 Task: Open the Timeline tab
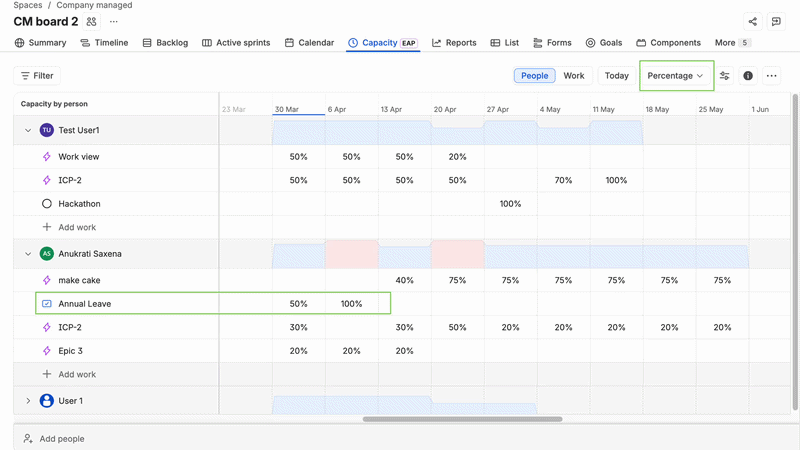(x=104, y=43)
